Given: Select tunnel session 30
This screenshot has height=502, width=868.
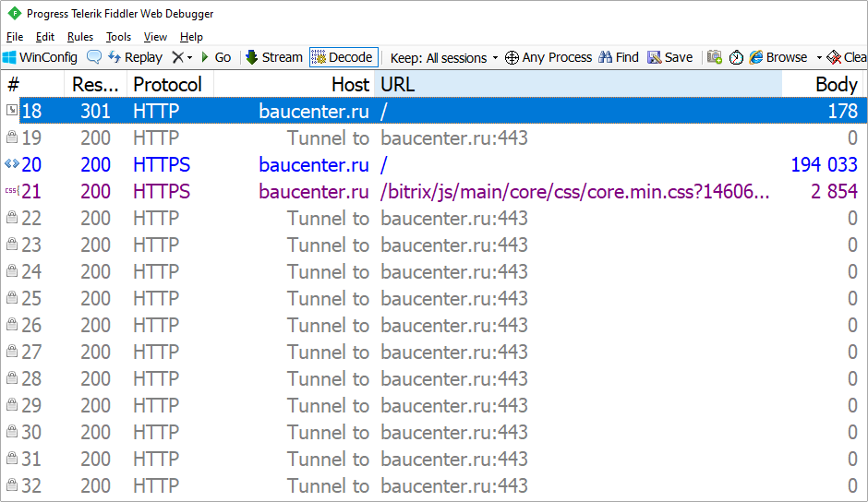Looking at the screenshot, I should (x=434, y=432).
